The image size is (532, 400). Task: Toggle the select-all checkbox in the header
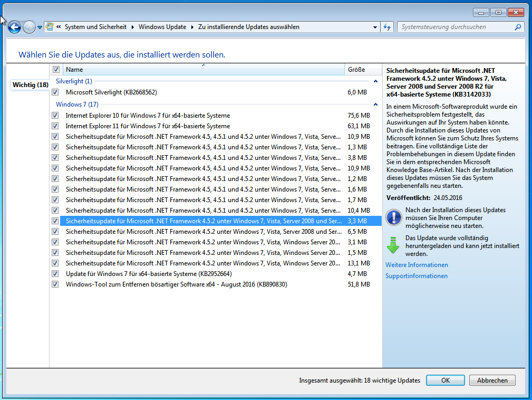56,70
